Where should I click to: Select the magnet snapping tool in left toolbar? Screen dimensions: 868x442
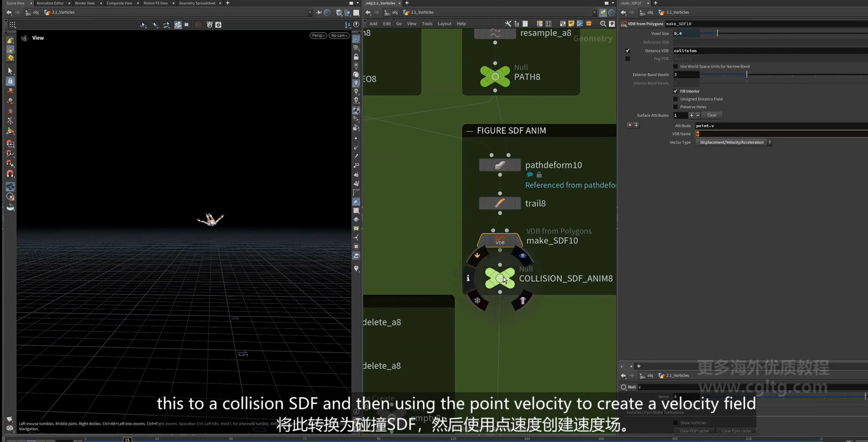[x=11, y=174]
